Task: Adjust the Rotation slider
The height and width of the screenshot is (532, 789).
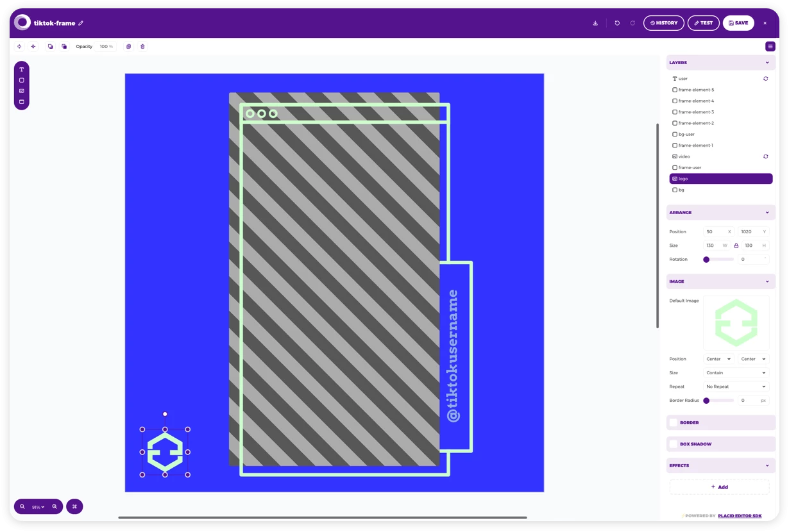Action: (718, 260)
